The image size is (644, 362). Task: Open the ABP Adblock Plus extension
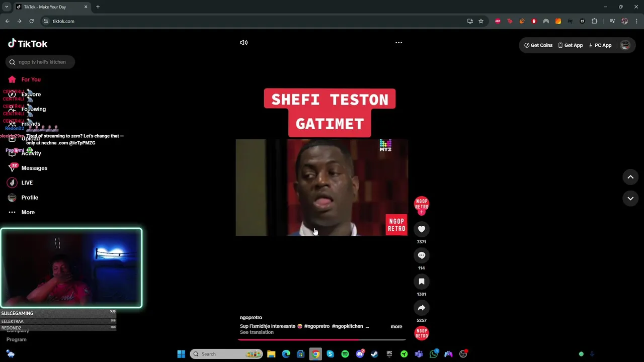[x=498, y=21]
